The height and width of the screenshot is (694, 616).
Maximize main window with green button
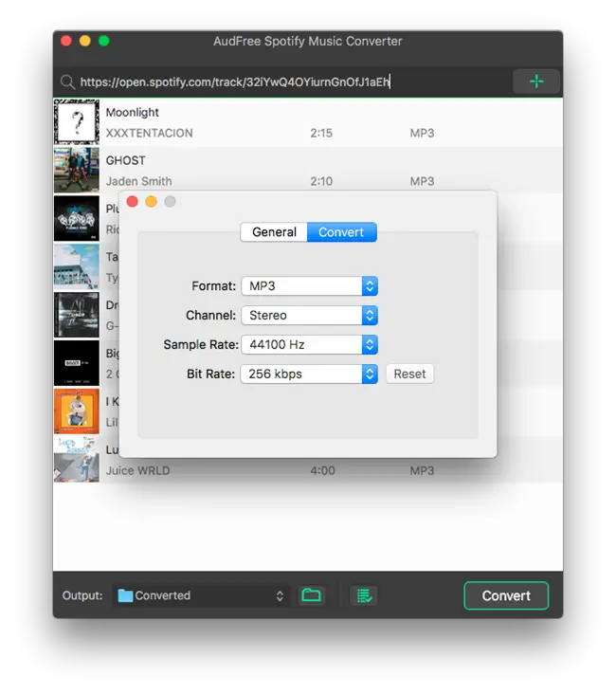[x=104, y=41]
